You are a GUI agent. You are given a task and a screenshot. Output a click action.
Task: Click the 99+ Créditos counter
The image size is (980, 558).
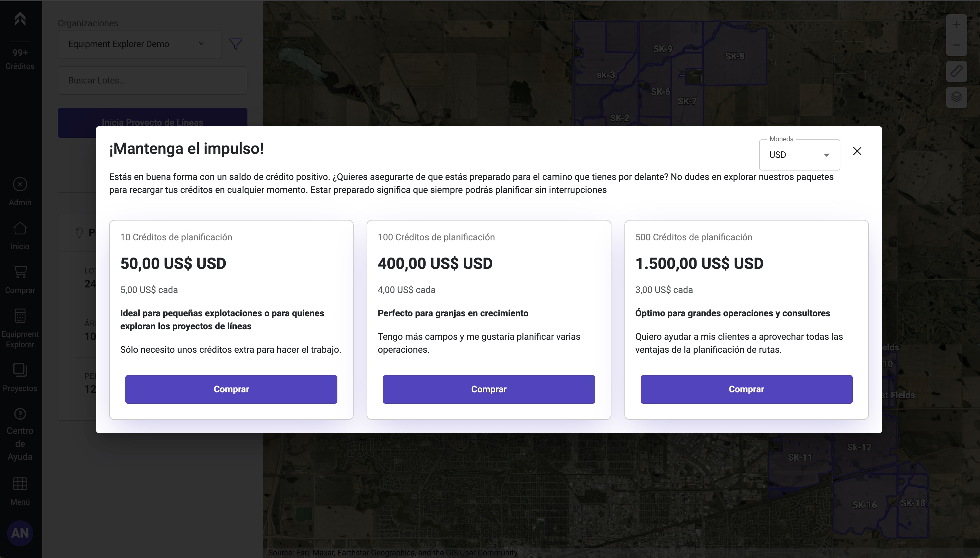tap(20, 59)
